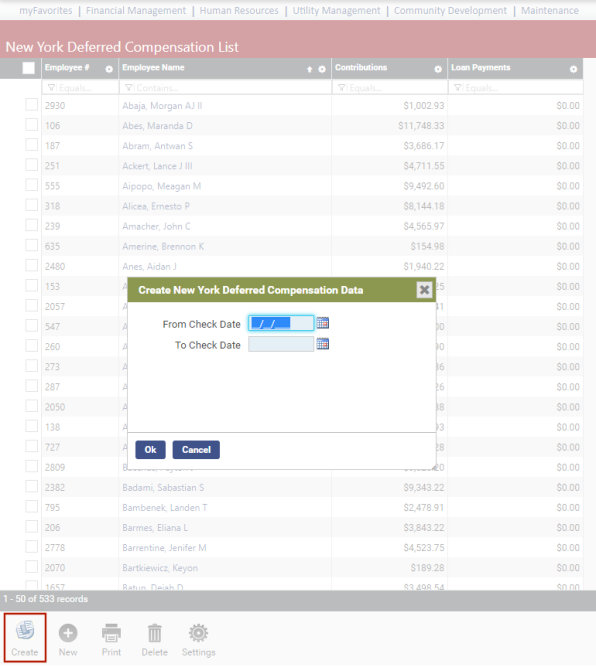596x667 pixels.
Task: Open Contributions column settings gear
Action: [438, 69]
